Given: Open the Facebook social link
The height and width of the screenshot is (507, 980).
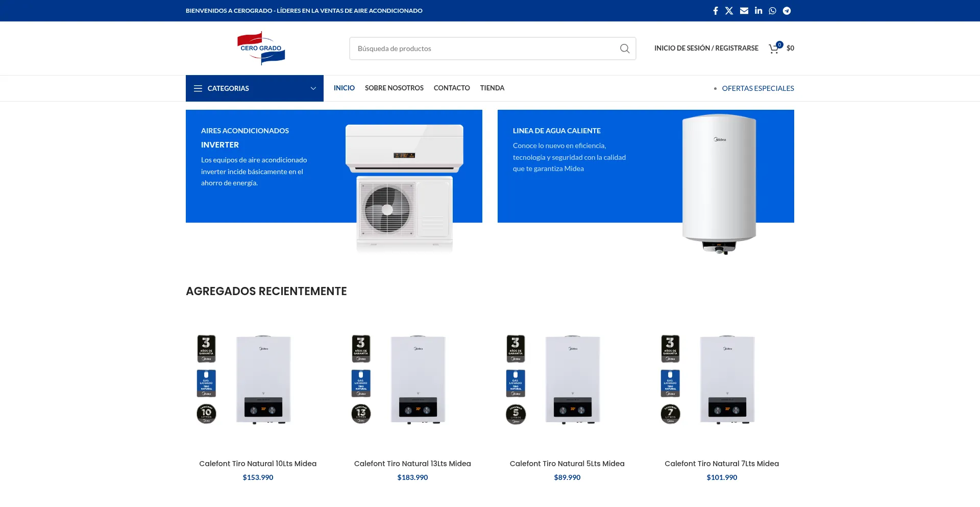Looking at the screenshot, I should click(x=716, y=11).
